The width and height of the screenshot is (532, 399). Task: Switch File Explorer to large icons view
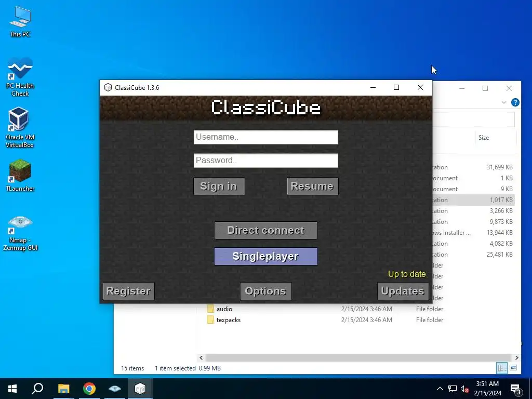point(513,368)
